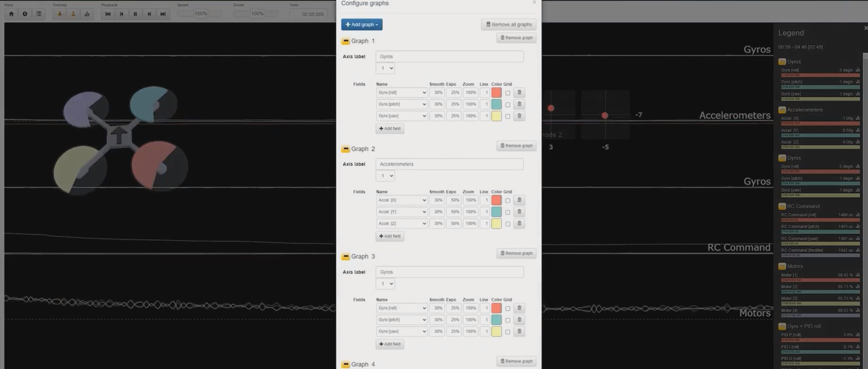The height and width of the screenshot is (369, 868).
Task: Pick the red color swatch for Gyro [roll] in Graph 1
Action: pyautogui.click(x=496, y=93)
